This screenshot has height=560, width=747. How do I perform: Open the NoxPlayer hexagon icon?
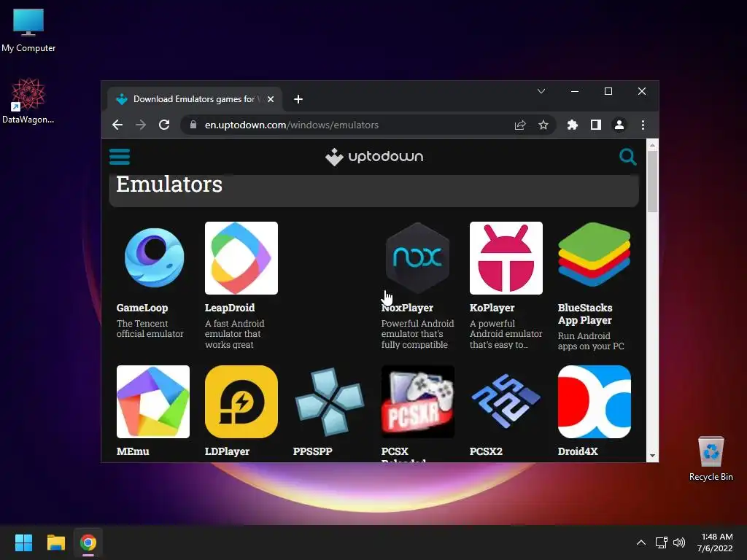tap(418, 257)
